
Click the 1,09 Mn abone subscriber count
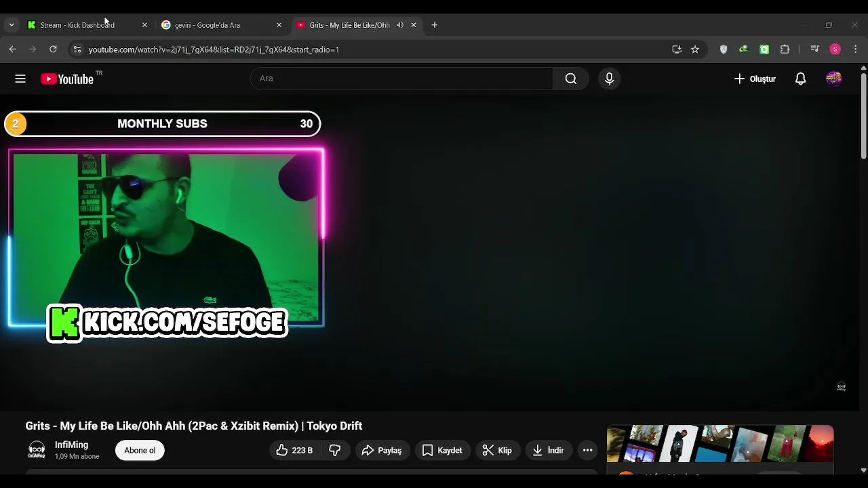coord(77,457)
